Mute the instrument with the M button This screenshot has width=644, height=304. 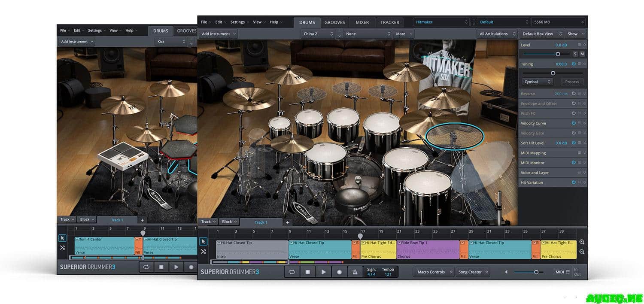[582, 54]
